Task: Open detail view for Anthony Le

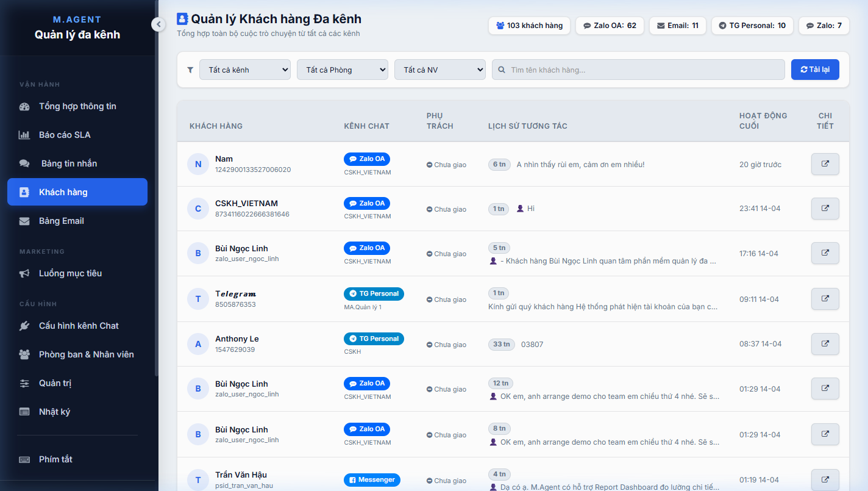Action: 825,344
